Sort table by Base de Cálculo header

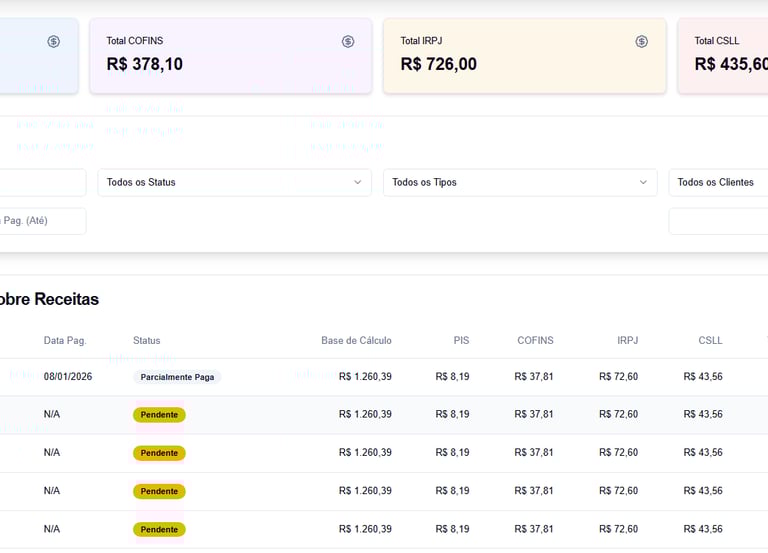[x=356, y=340]
